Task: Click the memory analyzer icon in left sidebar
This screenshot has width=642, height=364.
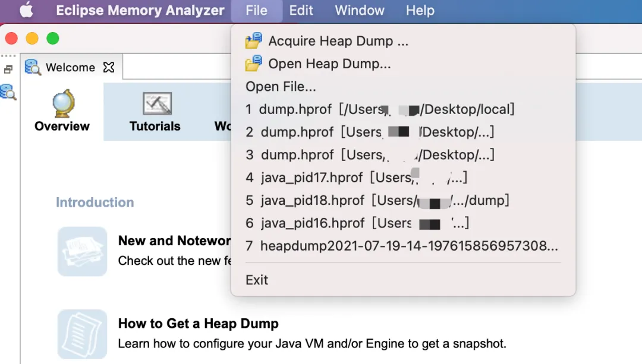Action: click(x=8, y=92)
